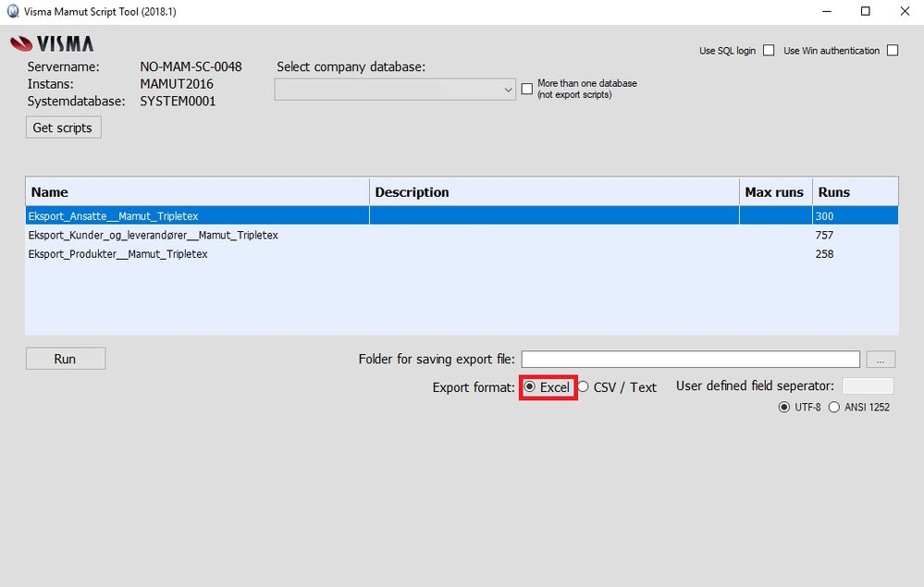Viewport: 924px width, 587px height.
Task: Tick the Use Win authentication checkbox
Action: click(893, 51)
